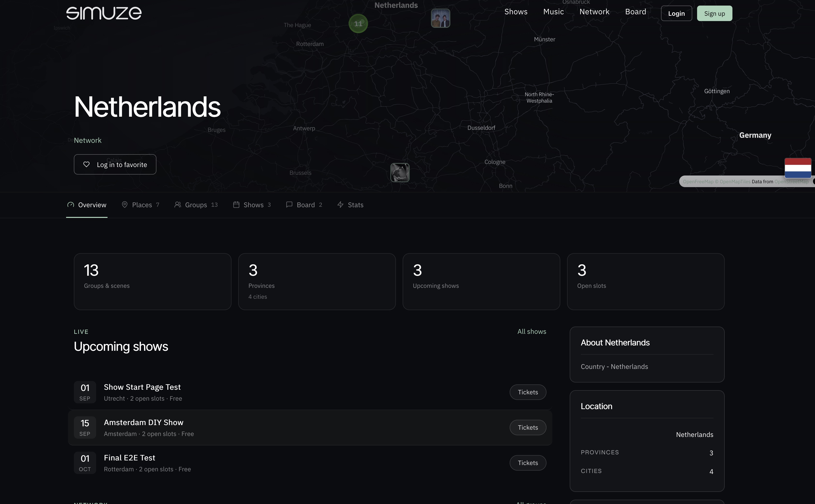Follow the green Network breadcrumb link

tap(88, 140)
